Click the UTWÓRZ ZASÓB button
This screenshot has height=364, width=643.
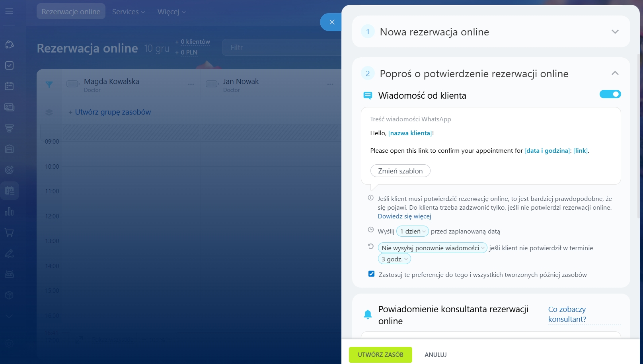click(x=380, y=355)
